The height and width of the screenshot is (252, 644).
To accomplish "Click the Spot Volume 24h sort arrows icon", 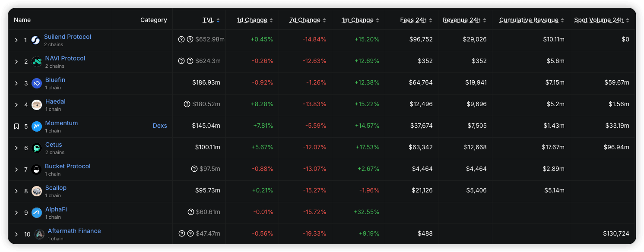I will (628, 20).
